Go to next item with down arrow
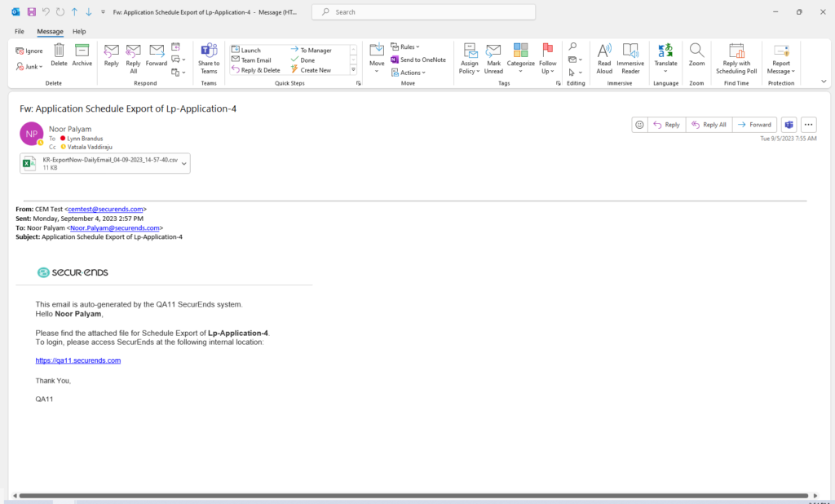The image size is (835, 504). pyautogui.click(x=89, y=11)
